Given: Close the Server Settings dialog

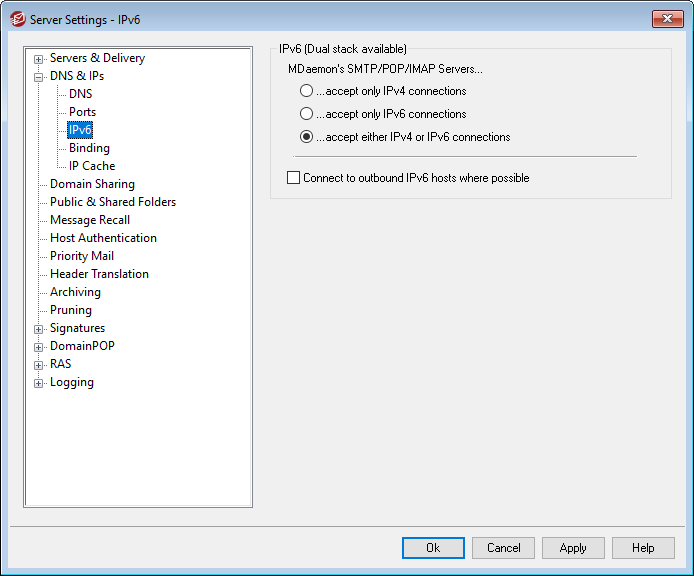Looking at the screenshot, I should [x=667, y=19].
